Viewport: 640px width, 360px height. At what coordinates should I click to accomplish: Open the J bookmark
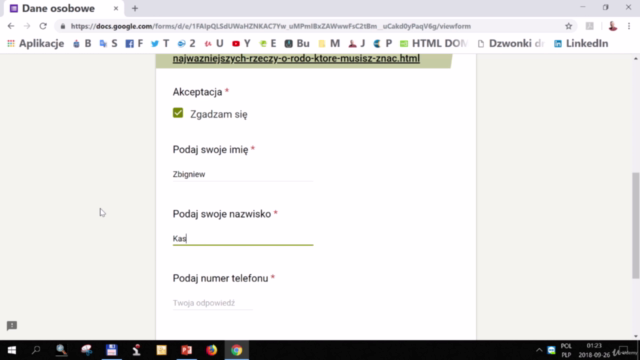pyautogui.click(x=357, y=43)
